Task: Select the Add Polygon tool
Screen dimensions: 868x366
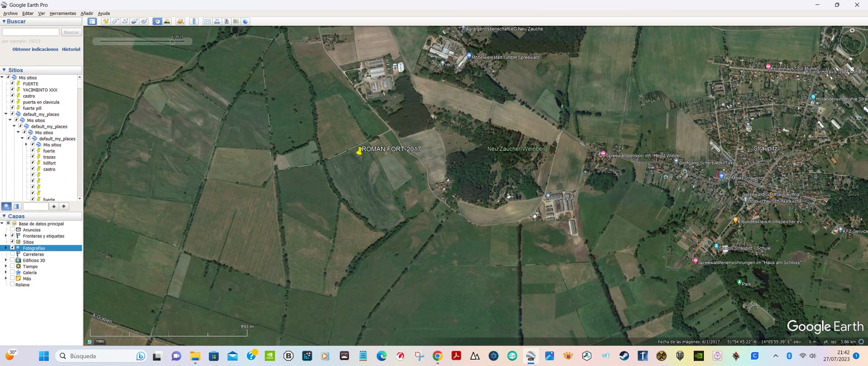Action: 116,21
